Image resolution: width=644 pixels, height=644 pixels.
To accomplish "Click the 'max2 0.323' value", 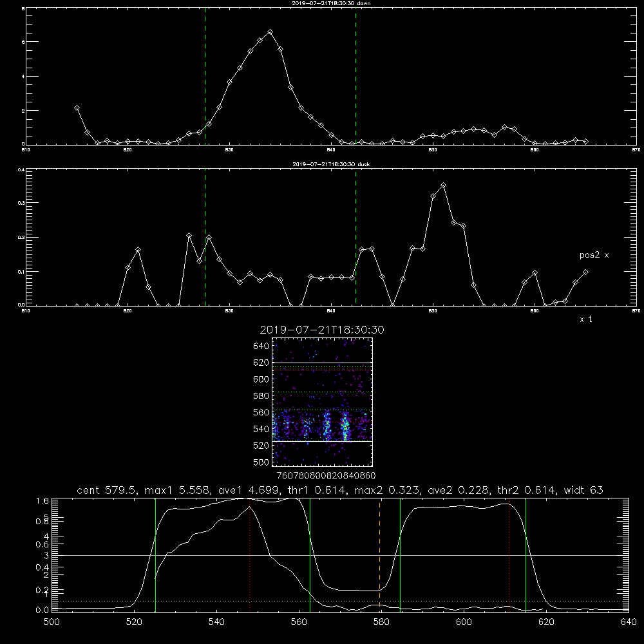I will click(x=386, y=490).
